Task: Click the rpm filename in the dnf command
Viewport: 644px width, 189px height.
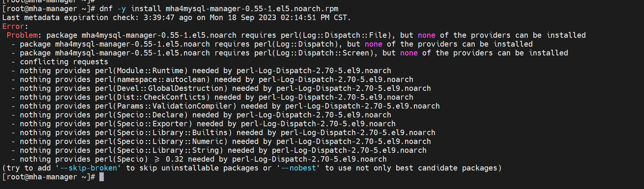Action: pyautogui.click(x=252, y=9)
